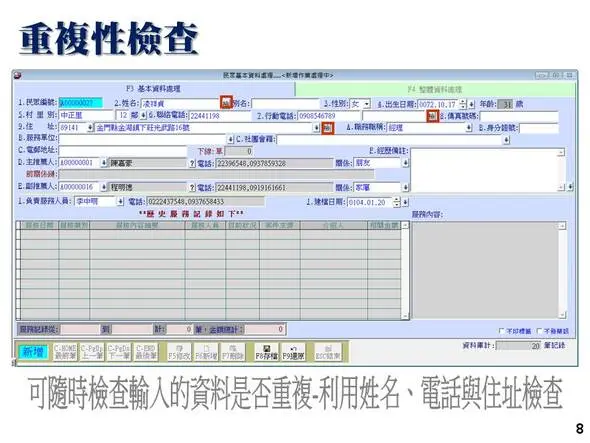Viewport: 590px width, 443px height.
Task: Open the 關係 dropdown showing 朋友
Action: [405, 163]
